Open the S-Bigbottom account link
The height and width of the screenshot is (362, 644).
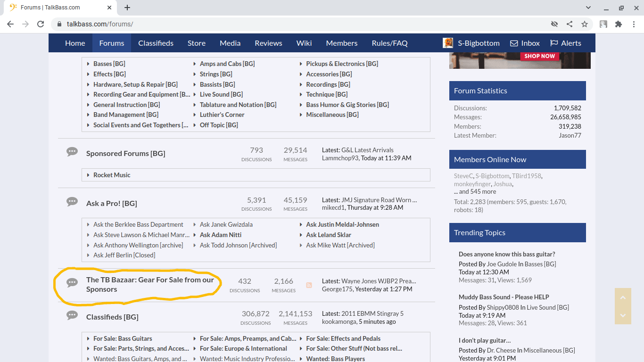click(479, 43)
